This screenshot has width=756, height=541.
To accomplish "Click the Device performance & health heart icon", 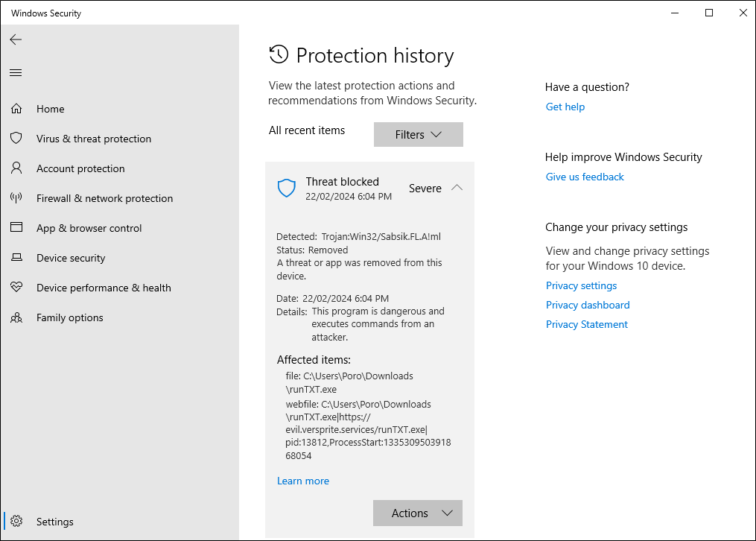I will 16,288.
